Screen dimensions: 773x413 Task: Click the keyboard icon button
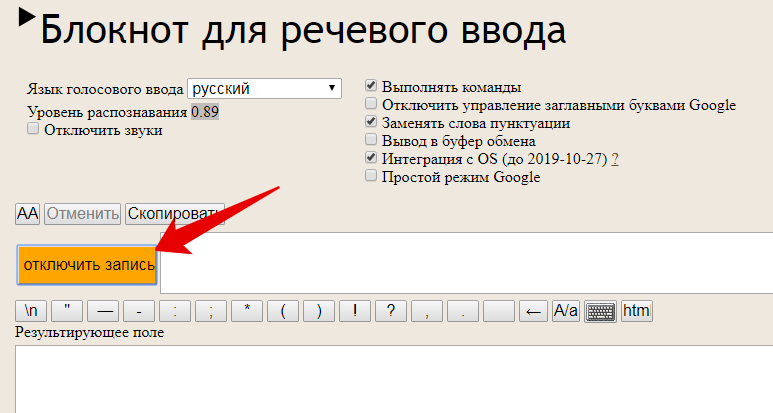600,311
